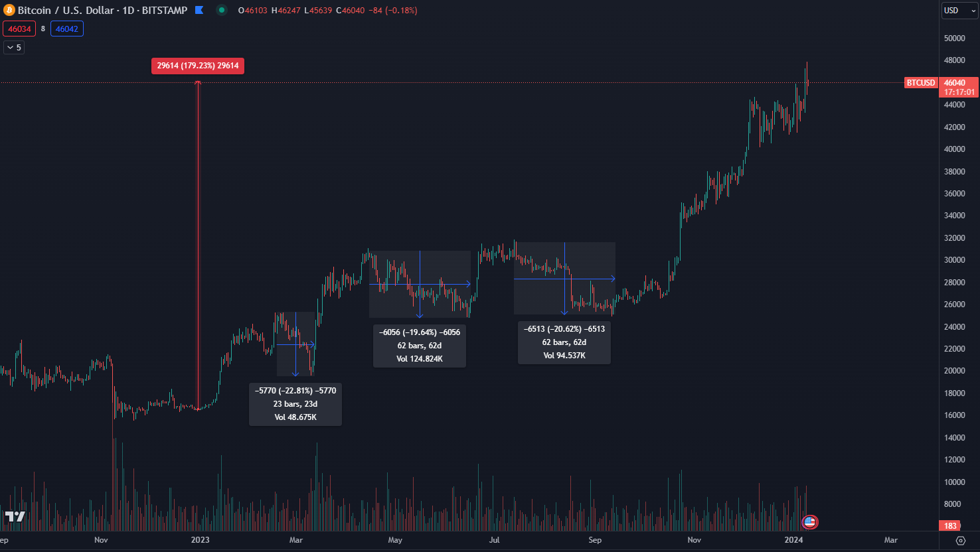
Task: Click the BTCUSD label on price axis
Action: (921, 83)
